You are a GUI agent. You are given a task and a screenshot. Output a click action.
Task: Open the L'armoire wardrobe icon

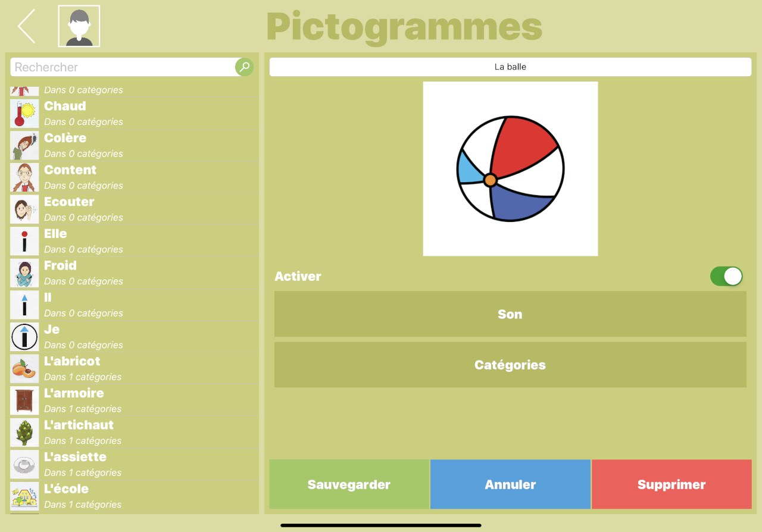pyautogui.click(x=24, y=400)
